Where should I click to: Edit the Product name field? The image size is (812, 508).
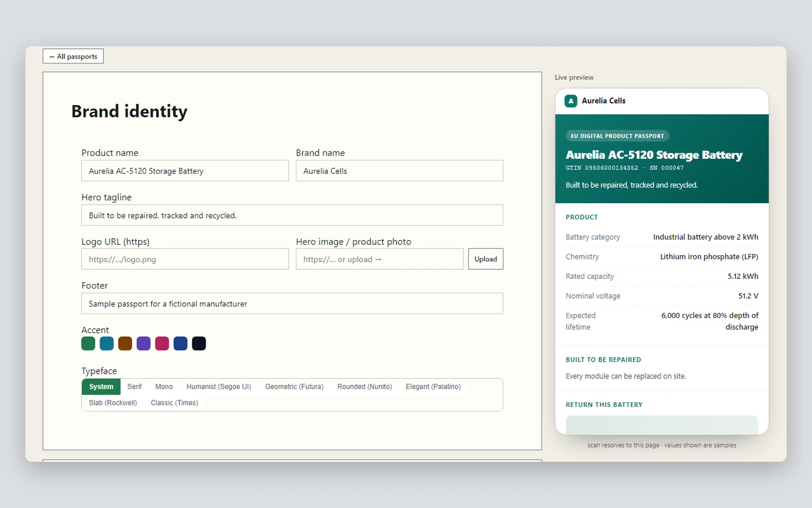(x=185, y=171)
